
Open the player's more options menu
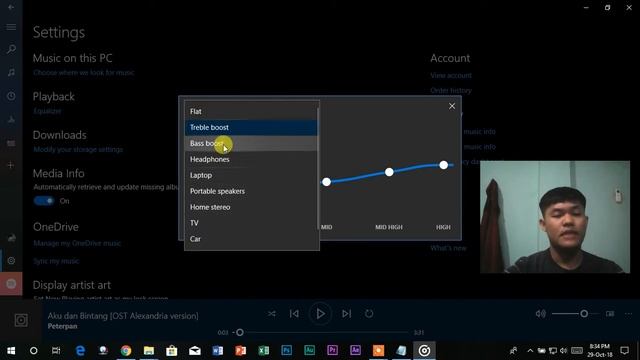click(629, 313)
